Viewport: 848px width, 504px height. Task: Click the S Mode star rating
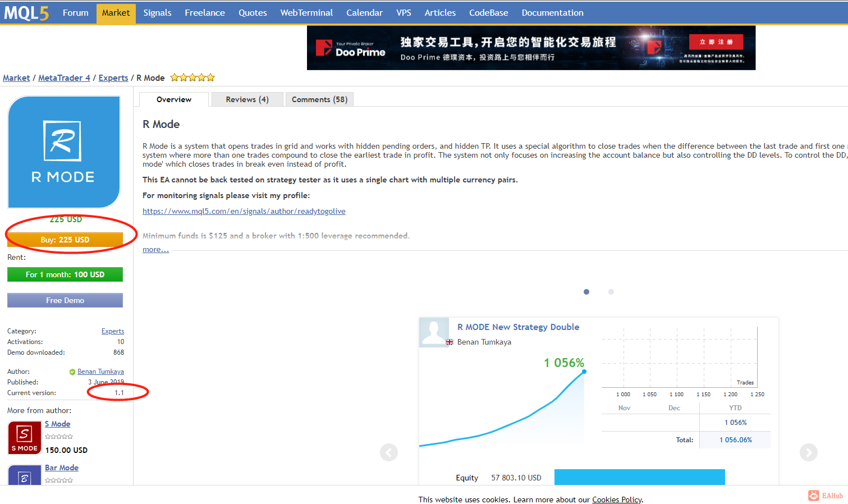tap(59, 437)
